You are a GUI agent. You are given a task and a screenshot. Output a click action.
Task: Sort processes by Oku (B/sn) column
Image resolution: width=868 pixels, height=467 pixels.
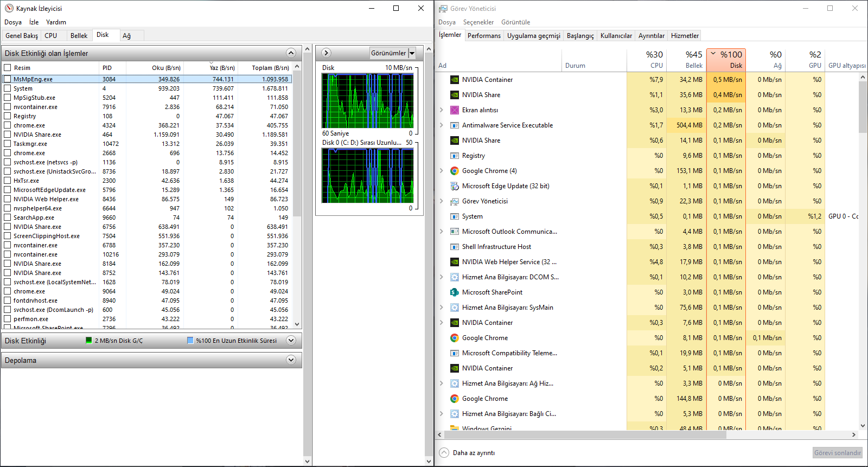pos(154,68)
